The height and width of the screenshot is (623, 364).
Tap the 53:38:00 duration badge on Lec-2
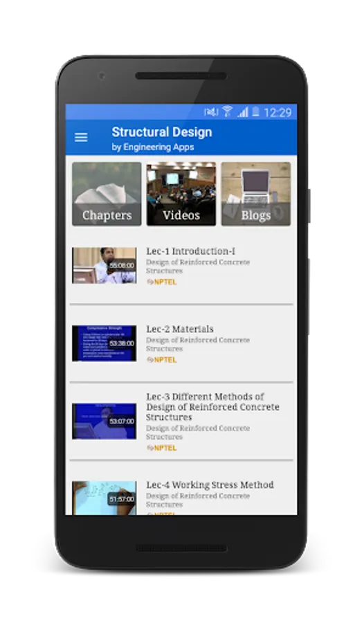[122, 343]
